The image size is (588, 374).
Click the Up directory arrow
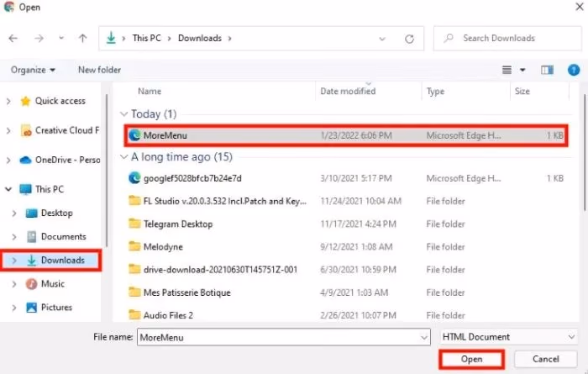pyautogui.click(x=82, y=39)
